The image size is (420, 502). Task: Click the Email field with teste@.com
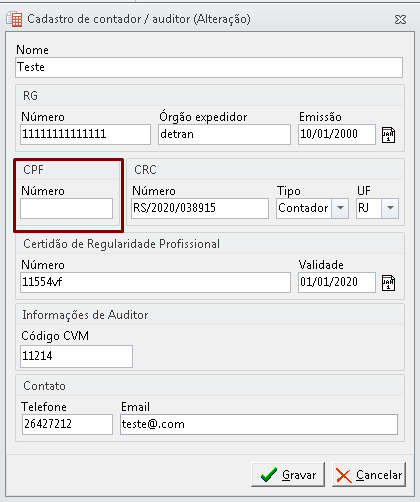[x=259, y=424]
